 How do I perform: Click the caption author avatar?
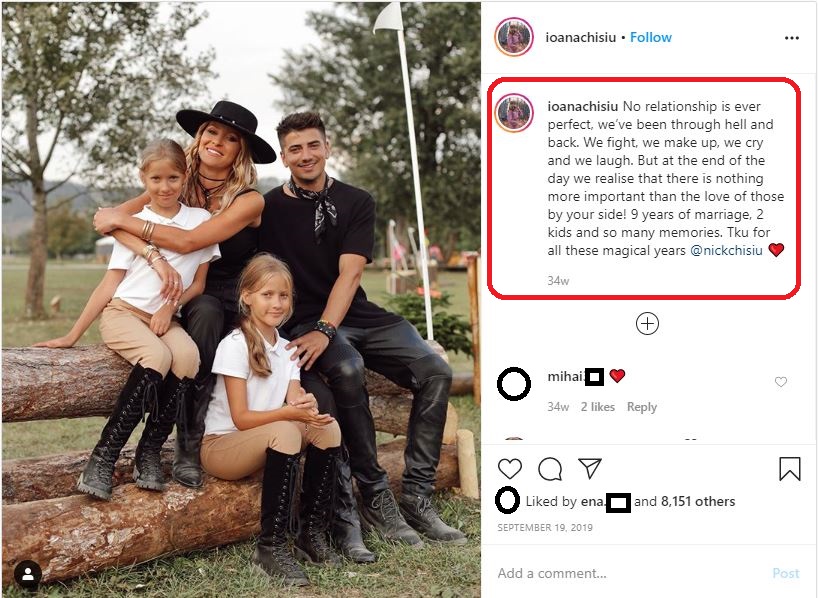(514, 113)
